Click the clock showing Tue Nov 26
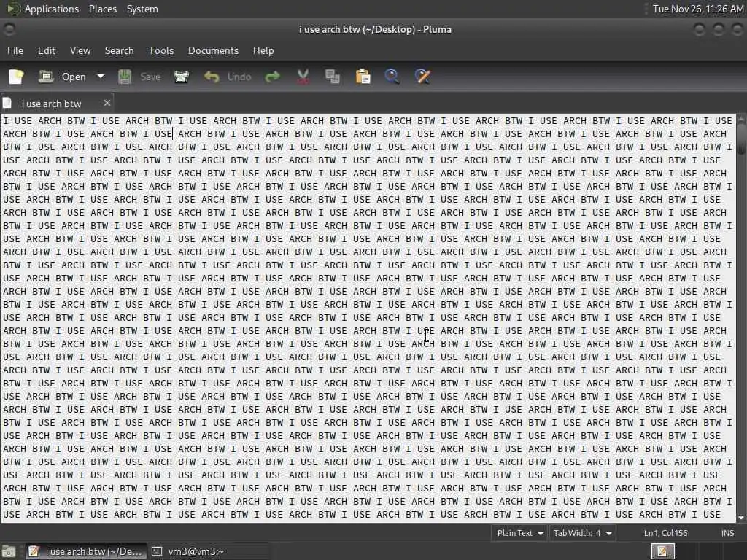Screen dimensions: 747x560 click(697, 9)
